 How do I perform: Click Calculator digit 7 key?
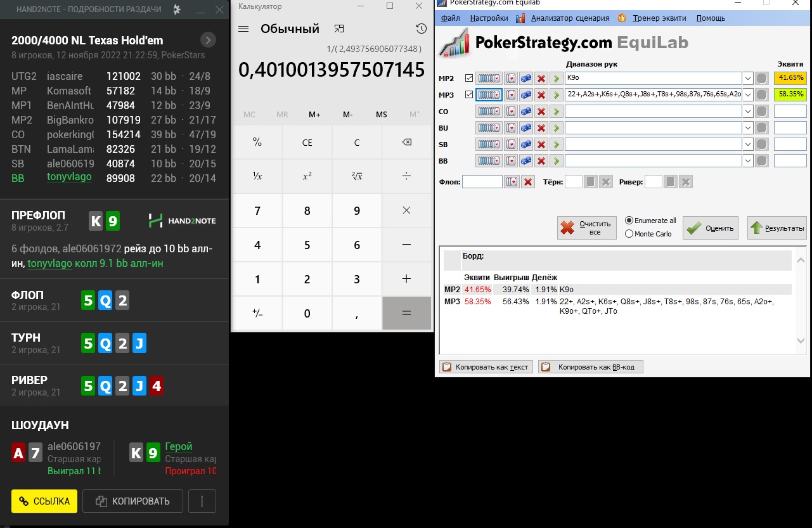point(257,210)
